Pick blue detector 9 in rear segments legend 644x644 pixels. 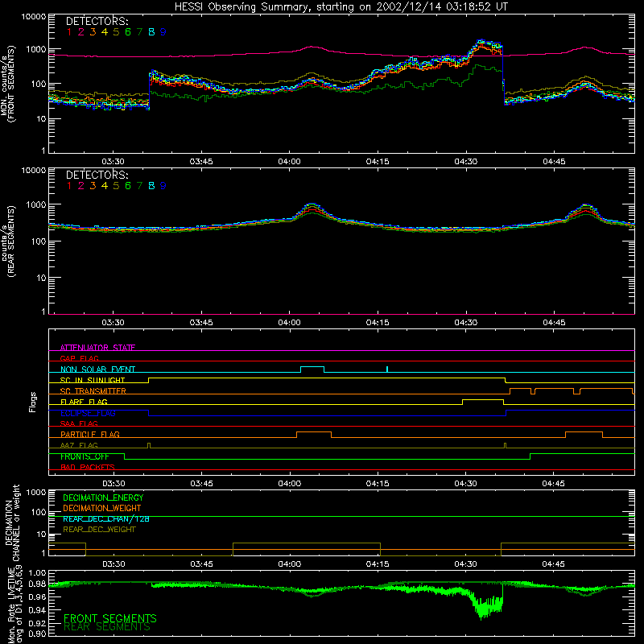click(x=163, y=186)
